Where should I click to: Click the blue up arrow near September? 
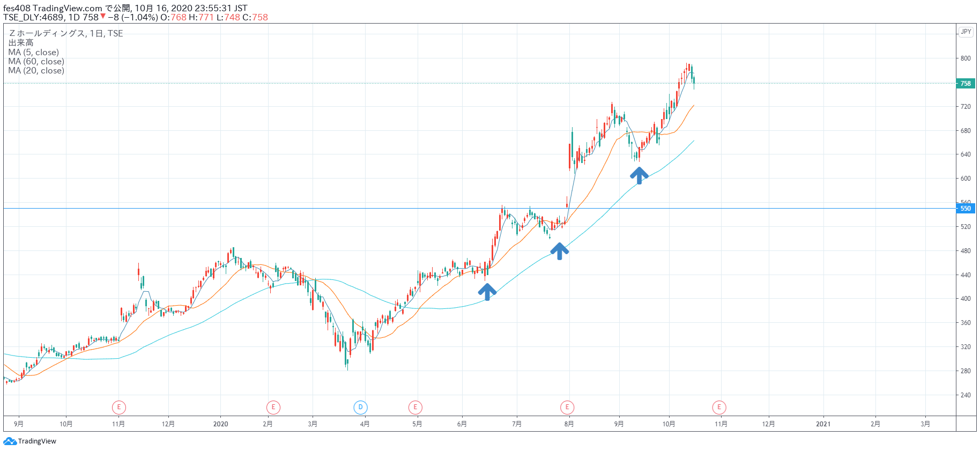(x=639, y=175)
